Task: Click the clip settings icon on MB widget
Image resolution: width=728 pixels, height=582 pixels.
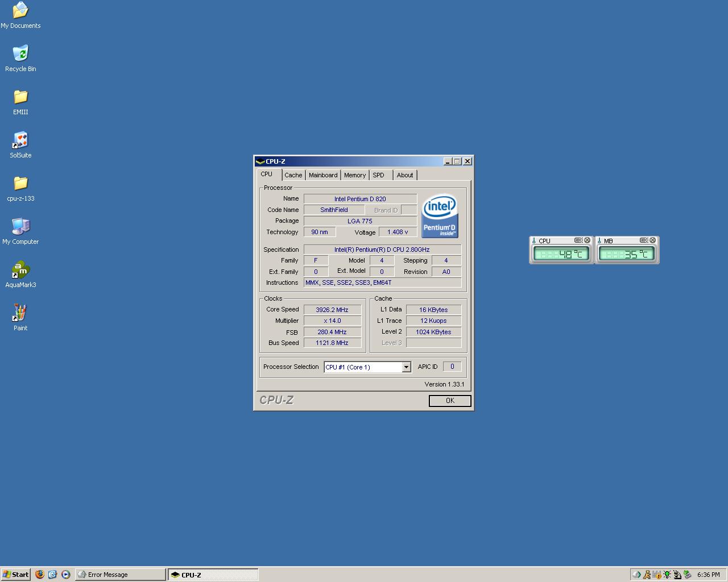Action: [x=644, y=240]
